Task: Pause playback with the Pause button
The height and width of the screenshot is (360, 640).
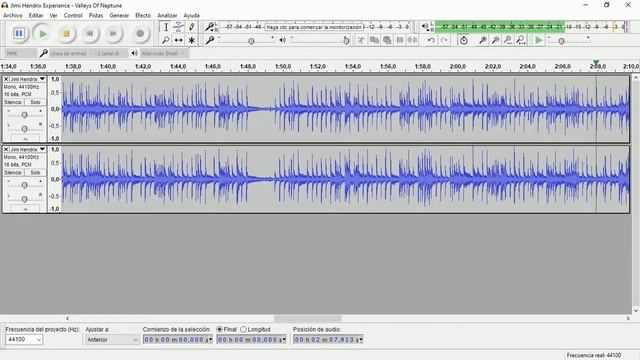Action: pos(19,33)
